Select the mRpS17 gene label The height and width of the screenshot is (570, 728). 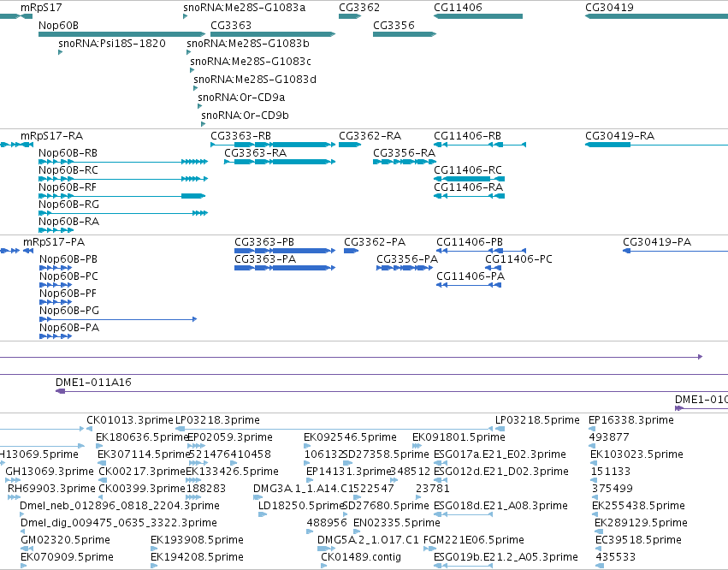click(x=41, y=8)
